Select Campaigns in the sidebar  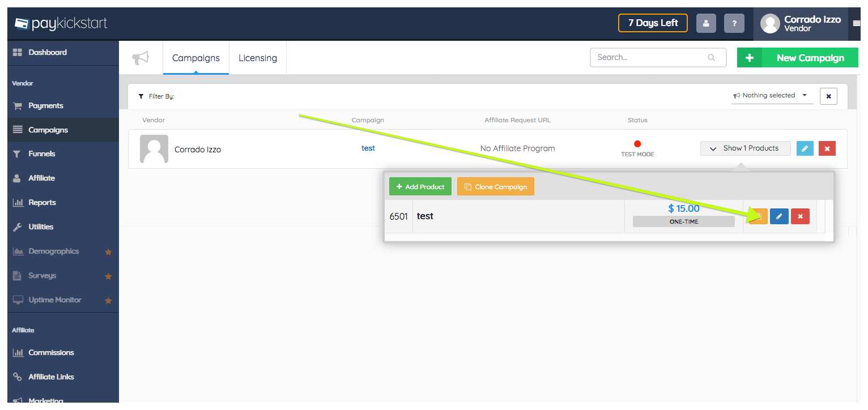click(63, 130)
